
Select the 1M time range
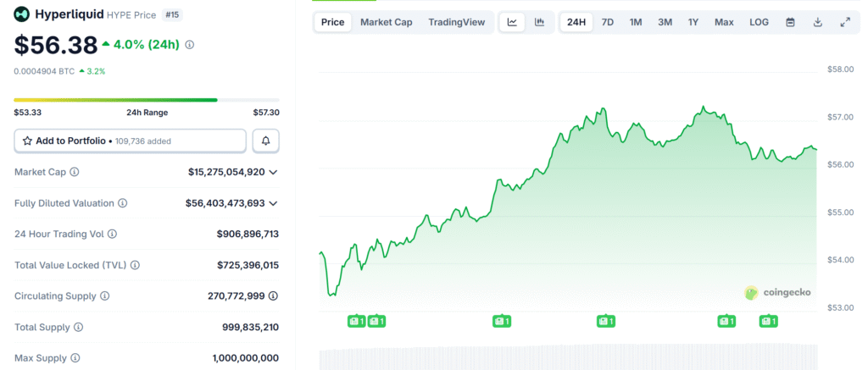[636, 22]
